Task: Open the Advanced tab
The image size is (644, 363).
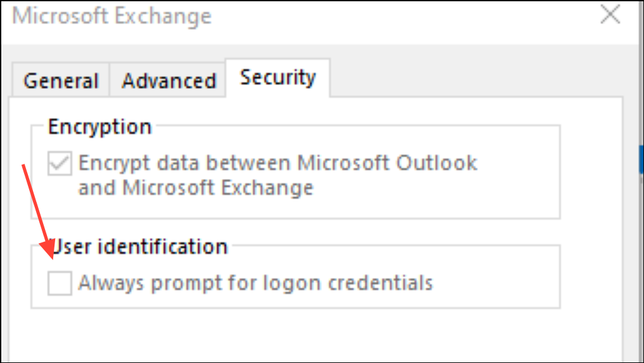Action: [169, 81]
